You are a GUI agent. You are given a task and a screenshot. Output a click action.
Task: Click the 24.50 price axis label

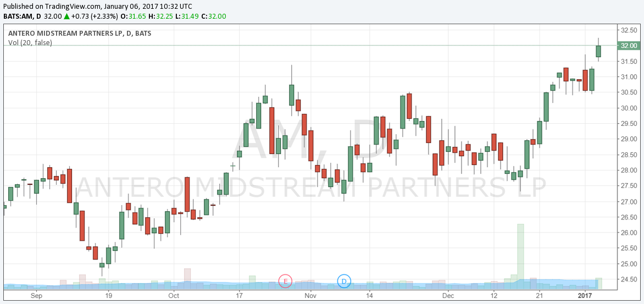[629, 279]
